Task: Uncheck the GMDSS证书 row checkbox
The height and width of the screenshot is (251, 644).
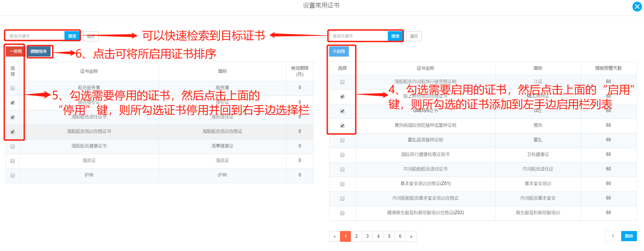Action: pos(342,111)
